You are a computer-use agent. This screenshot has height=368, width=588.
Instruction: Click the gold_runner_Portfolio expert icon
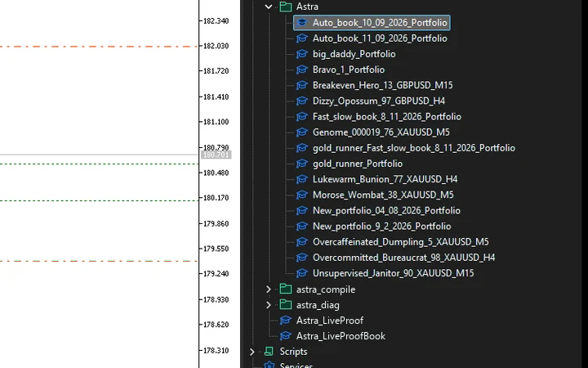pyautogui.click(x=302, y=164)
